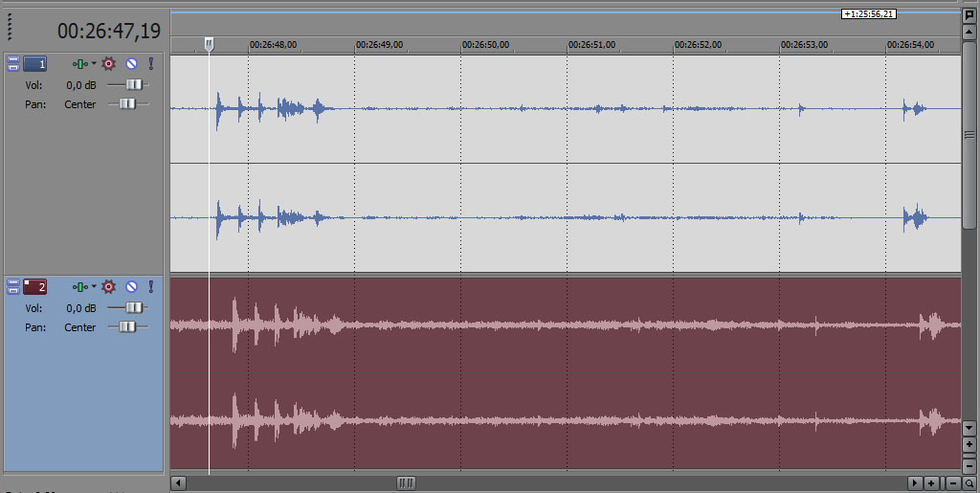
Task: Solo track 2
Action: coord(150,287)
